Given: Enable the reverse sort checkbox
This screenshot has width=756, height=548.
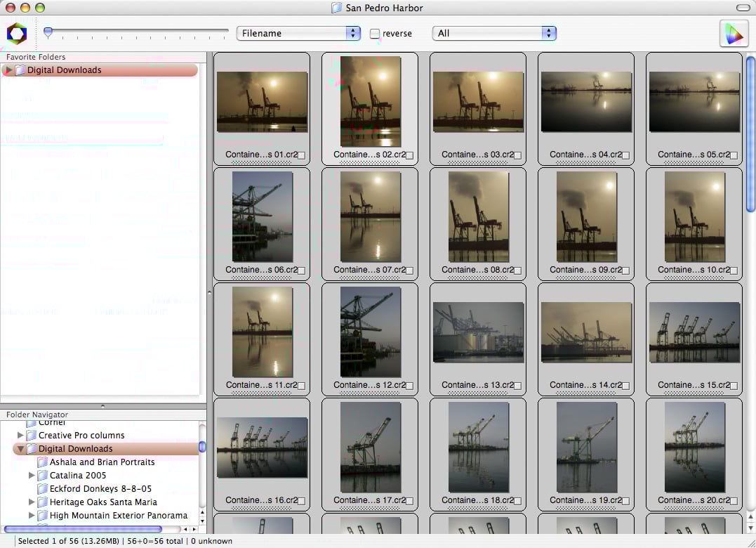Looking at the screenshot, I should (x=375, y=34).
